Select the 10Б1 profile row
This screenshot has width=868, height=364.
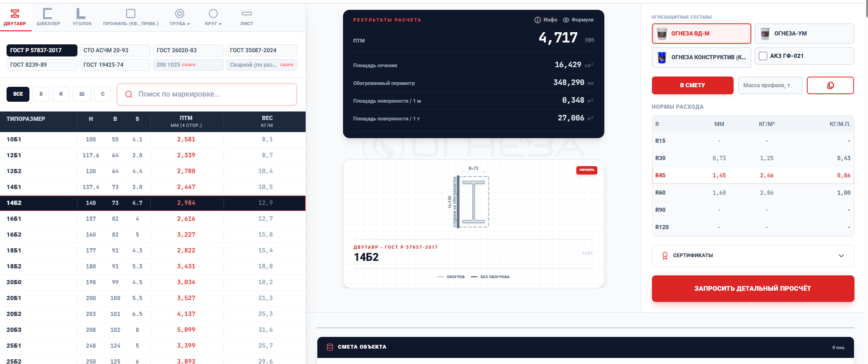point(153,140)
